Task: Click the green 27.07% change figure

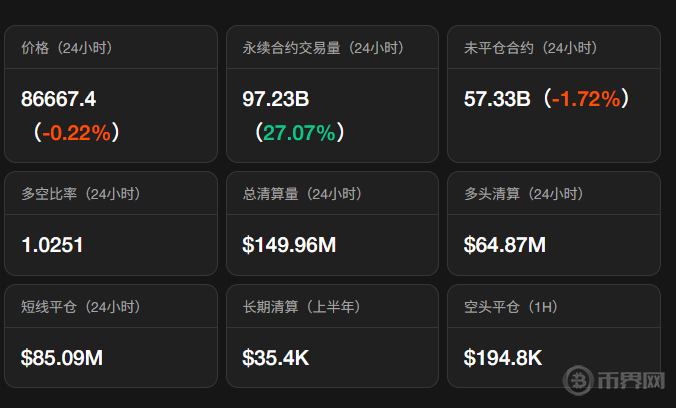Action: point(299,132)
